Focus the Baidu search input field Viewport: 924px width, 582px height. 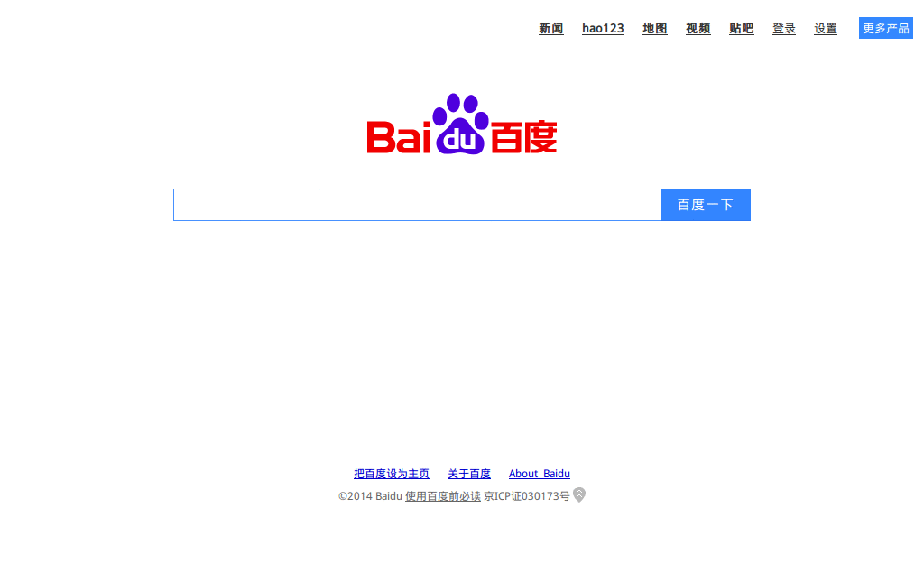pyautogui.click(x=417, y=205)
